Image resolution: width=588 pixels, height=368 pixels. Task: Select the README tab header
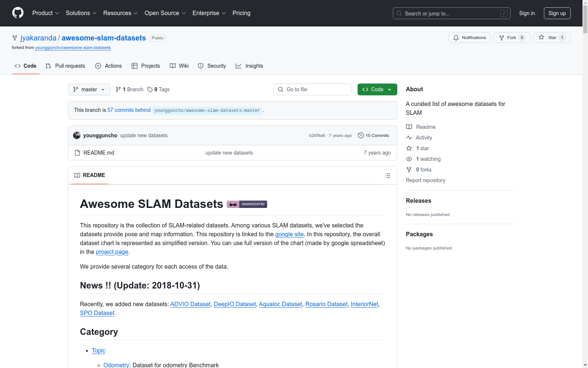[x=90, y=175]
